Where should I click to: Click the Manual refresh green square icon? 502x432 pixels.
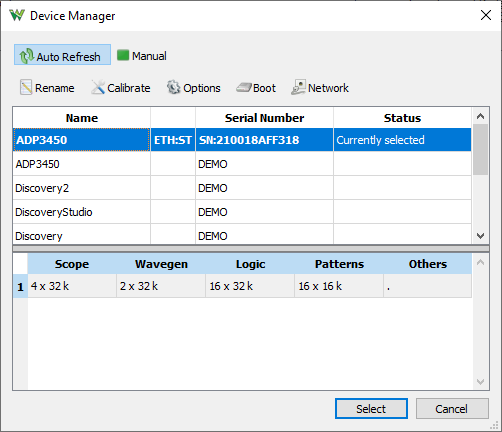click(123, 55)
